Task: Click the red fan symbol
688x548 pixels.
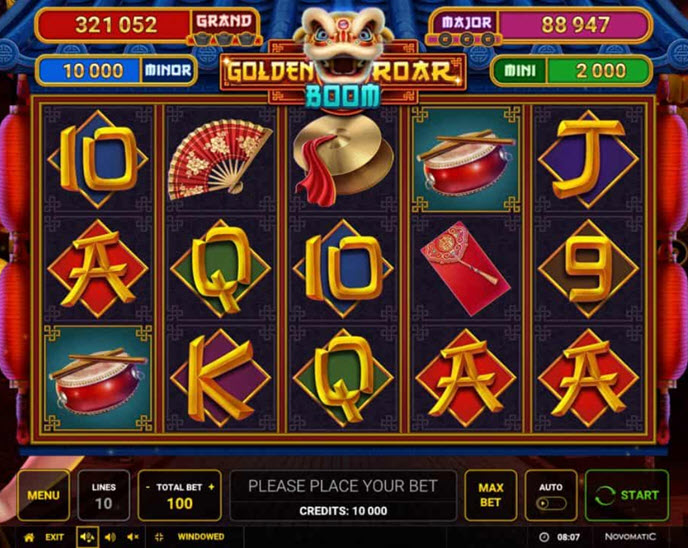Action: click(219, 159)
